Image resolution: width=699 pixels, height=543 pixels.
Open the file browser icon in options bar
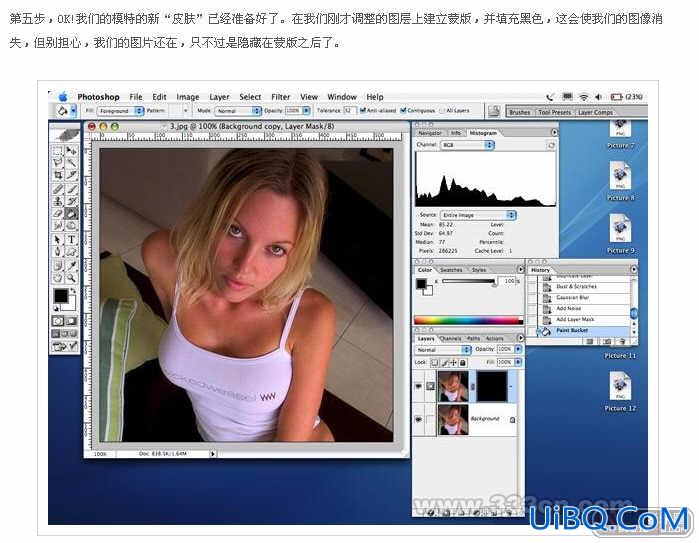pyautogui.click(x=493, y=111)
